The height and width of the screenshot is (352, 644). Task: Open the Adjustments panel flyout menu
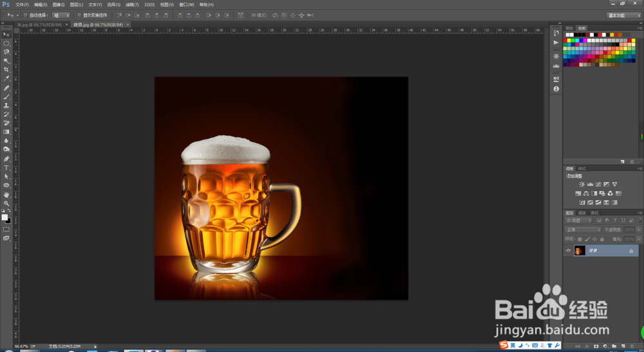tap(639, 169)
